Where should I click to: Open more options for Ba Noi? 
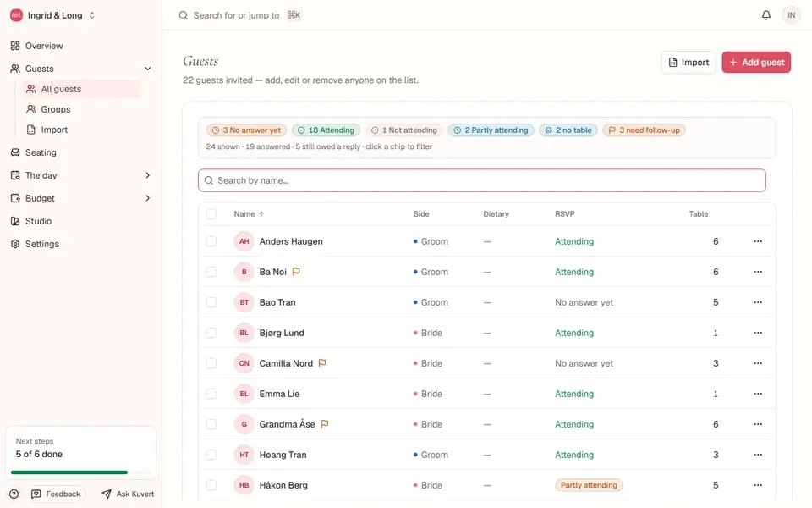(x=758, y=272)
